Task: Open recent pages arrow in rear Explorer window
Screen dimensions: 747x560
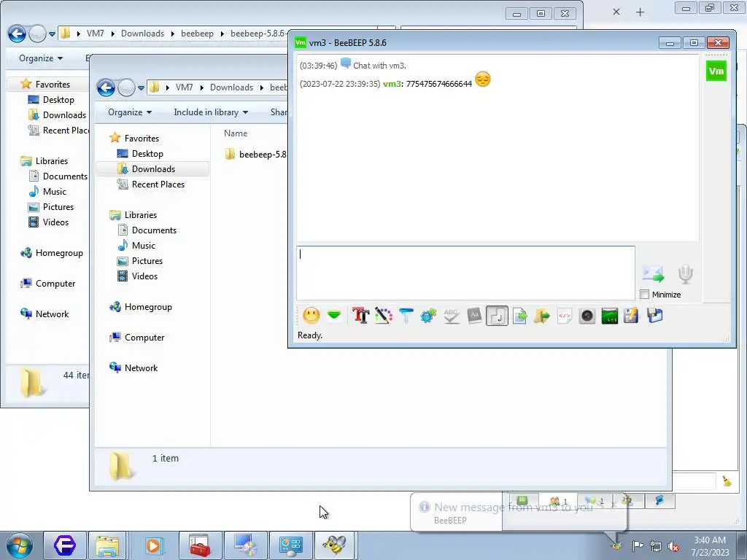Action: pyautogui.click(x=52, y=34)
